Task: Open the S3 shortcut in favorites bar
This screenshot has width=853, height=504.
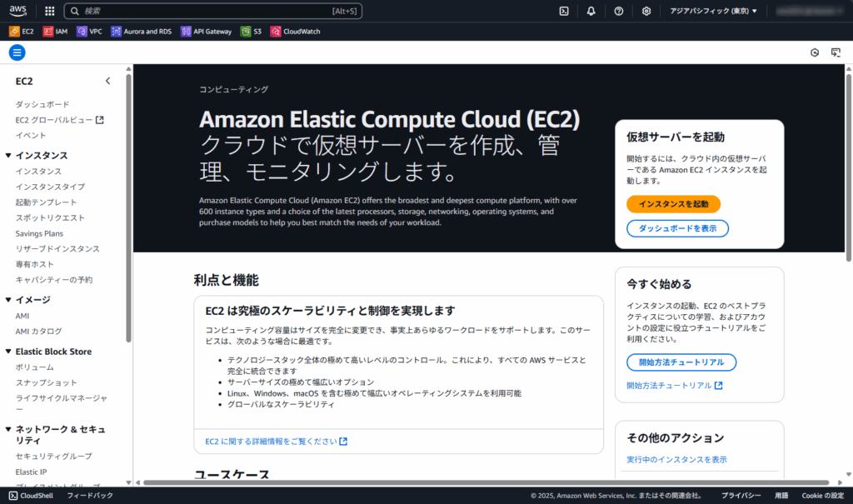Action: coord(251,32)
